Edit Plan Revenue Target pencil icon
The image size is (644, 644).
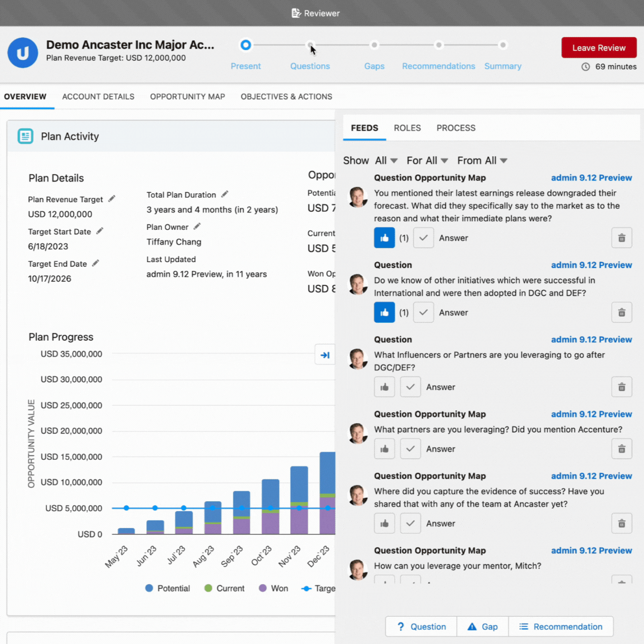pyautogui.click(x=112, y=199)
